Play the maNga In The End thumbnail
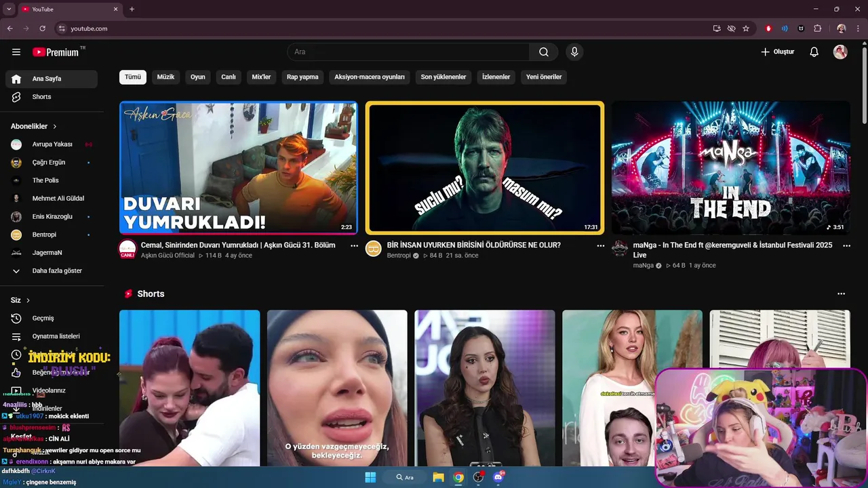 [x=730, y=168]
